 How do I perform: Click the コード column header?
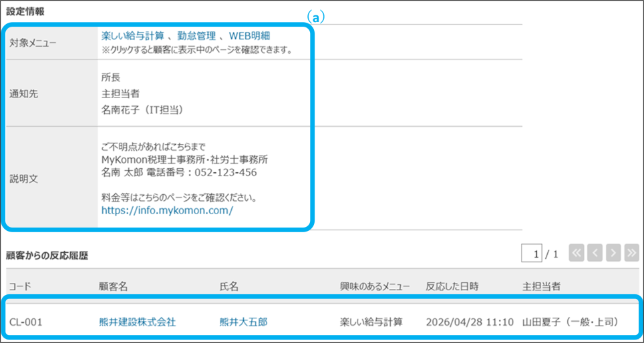point(20,287)
